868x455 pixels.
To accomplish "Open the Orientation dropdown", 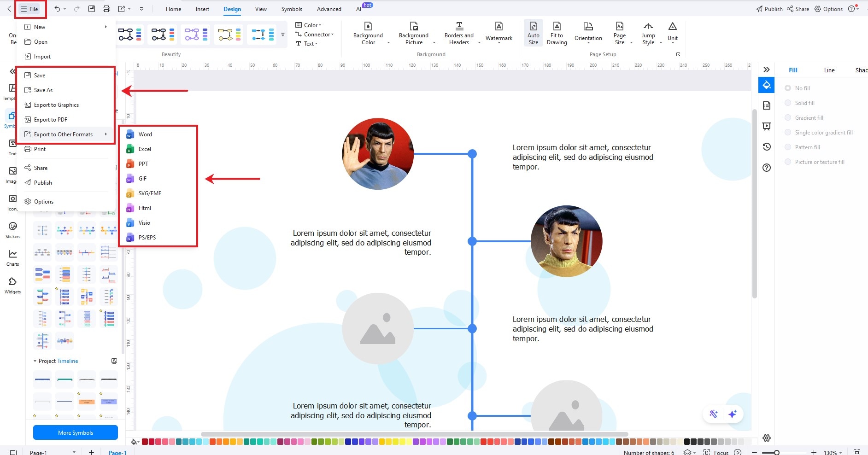I will pyautogui.click(x=588, y=33).
